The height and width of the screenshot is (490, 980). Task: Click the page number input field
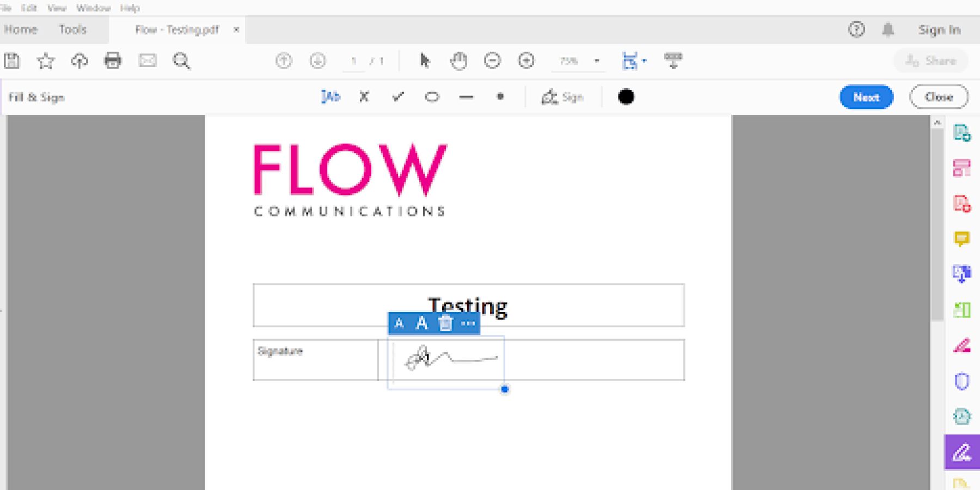click(x=354, y=61)
